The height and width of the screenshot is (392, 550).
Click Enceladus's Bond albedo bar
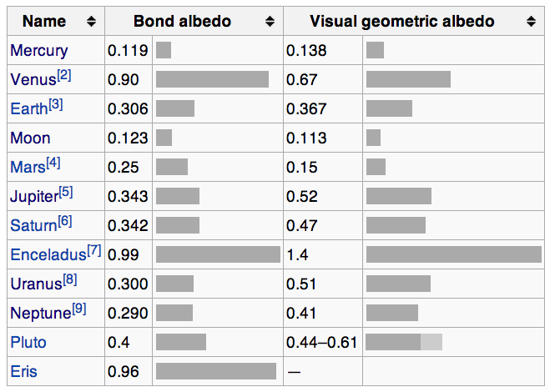tap(218, 255)
